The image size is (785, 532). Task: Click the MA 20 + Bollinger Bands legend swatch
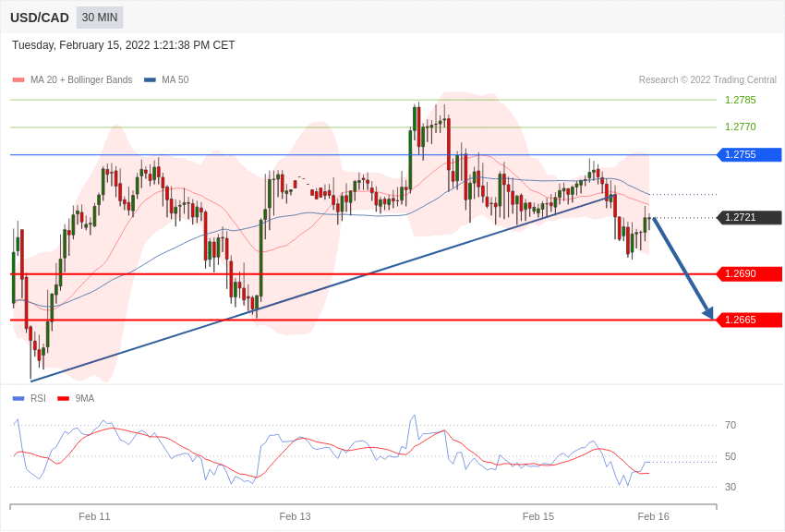tap(18, 80)
